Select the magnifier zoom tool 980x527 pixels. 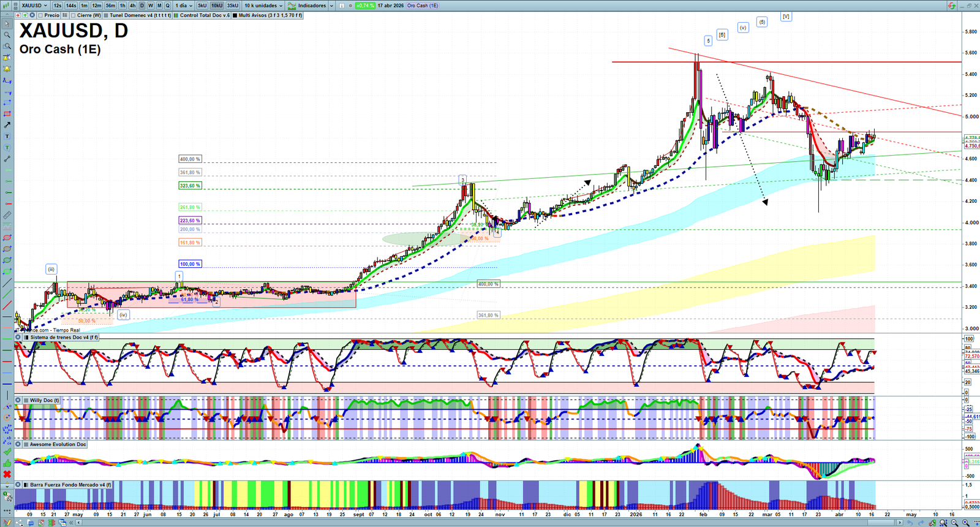click(x=7, y=35)
